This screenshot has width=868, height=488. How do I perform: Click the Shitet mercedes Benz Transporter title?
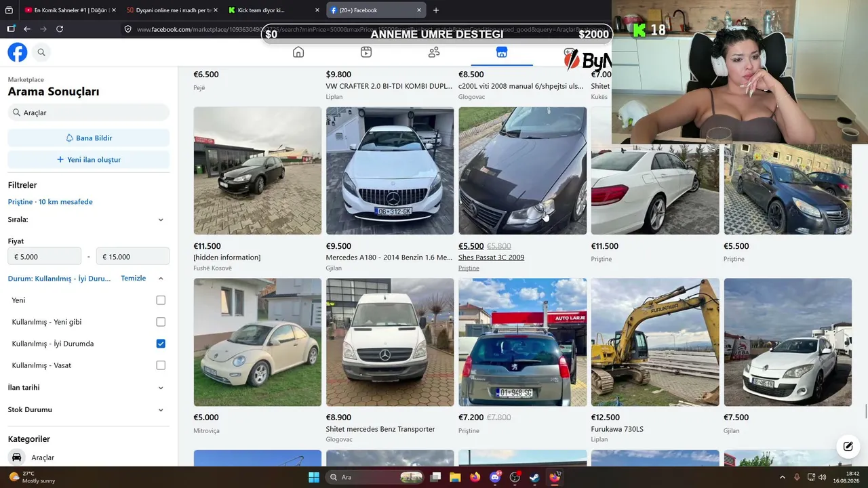[x=380, y=429]
